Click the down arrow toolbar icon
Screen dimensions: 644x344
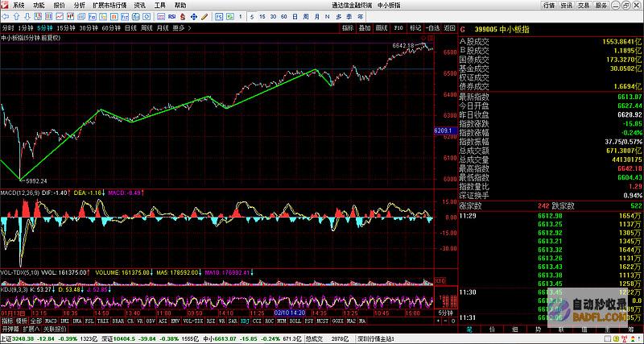click(x=27, y=17)
